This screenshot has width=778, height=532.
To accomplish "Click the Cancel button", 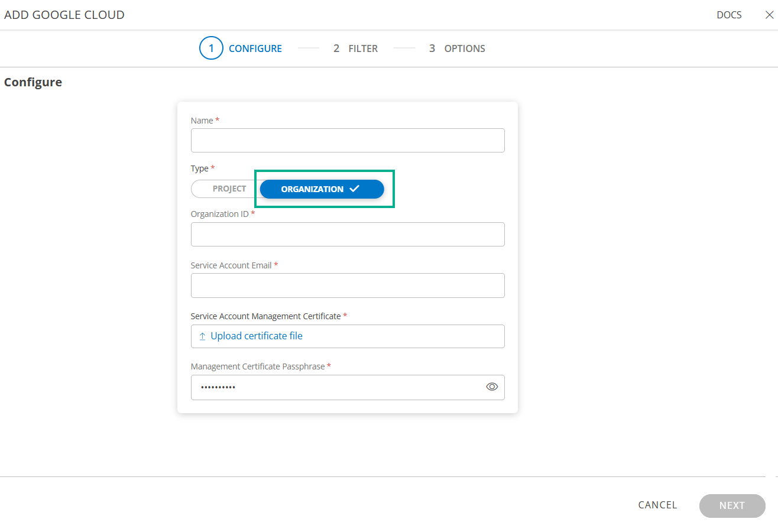I will tap(657, 505).
